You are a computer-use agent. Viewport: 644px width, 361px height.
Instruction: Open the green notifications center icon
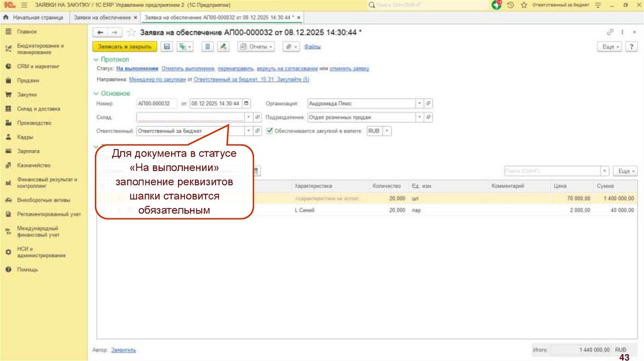point(497,5)
